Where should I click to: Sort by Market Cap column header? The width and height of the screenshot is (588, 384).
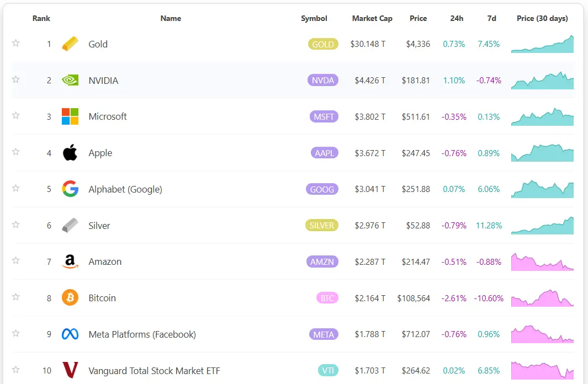(x=372, y=18)
